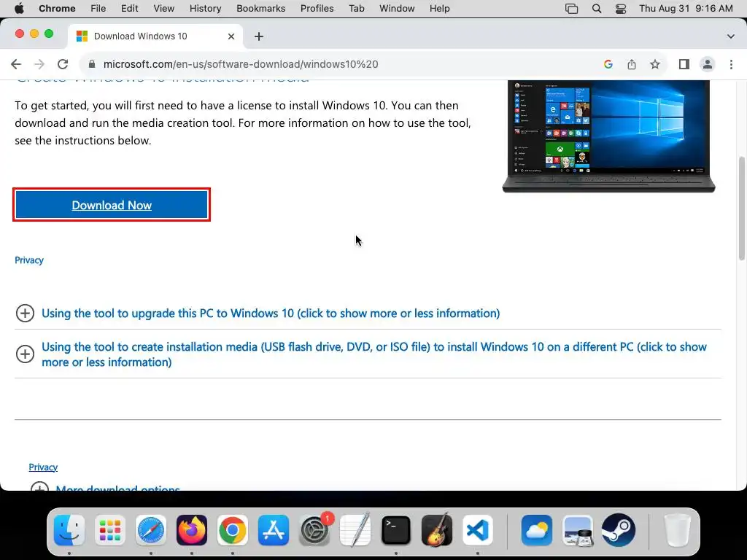This screenshot has height=560, width=747.
Task: Open Terminal from the Dock
Action: click(x=396, y=530)
